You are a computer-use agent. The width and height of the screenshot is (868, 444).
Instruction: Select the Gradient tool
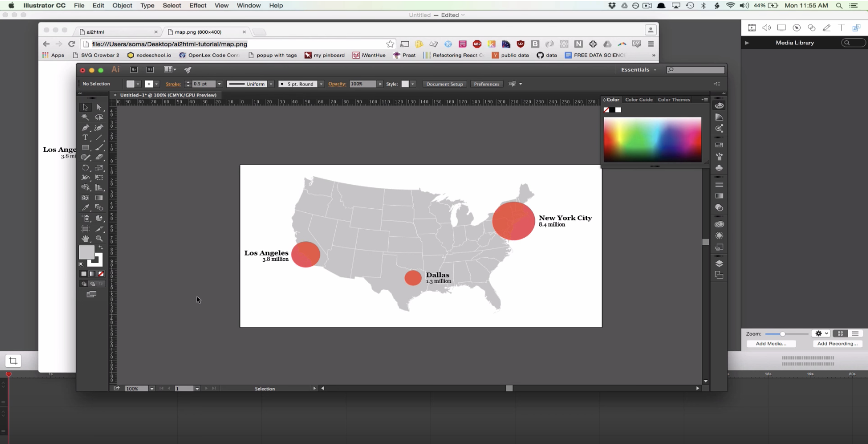99,198
